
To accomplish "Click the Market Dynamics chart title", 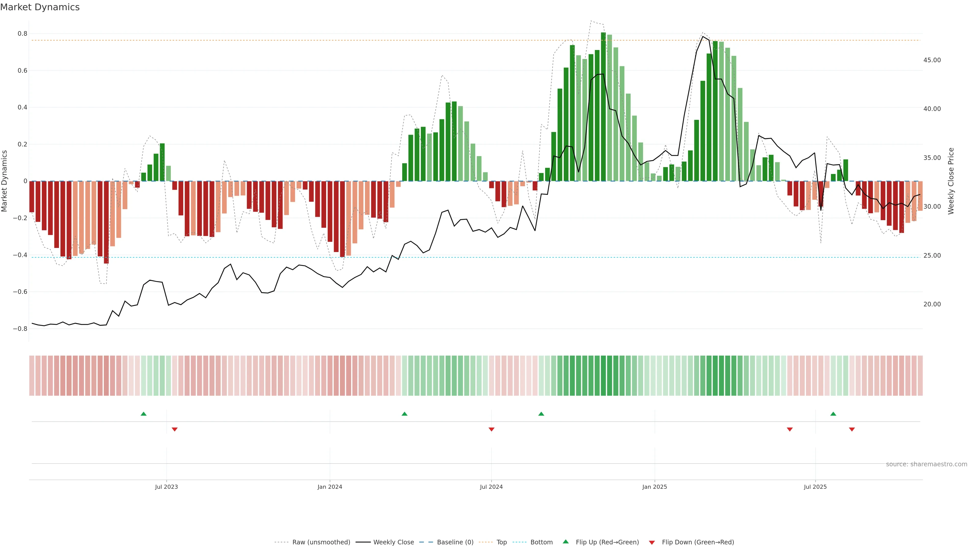I will [40, 7].
